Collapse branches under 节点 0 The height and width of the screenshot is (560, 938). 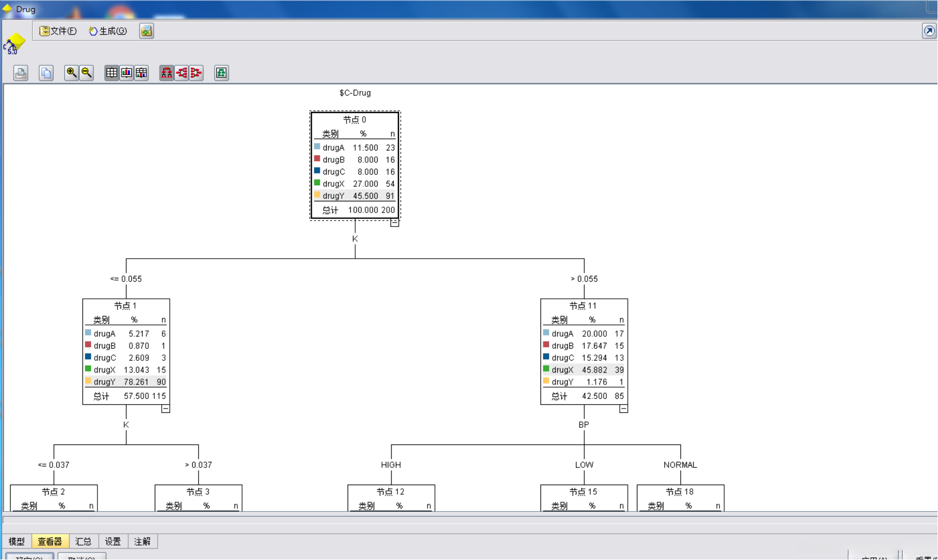(x=395, y=223)
